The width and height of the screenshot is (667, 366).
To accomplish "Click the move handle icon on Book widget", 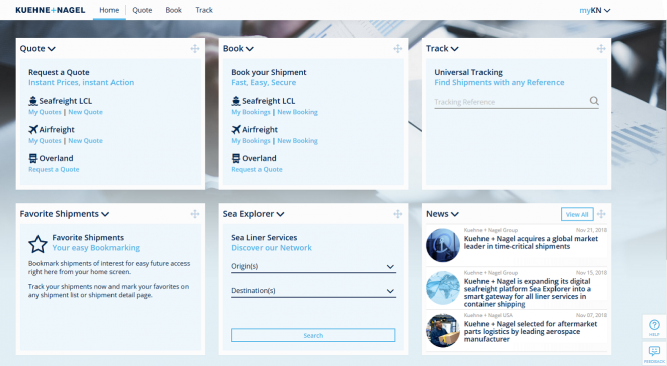I will point(398,49).
